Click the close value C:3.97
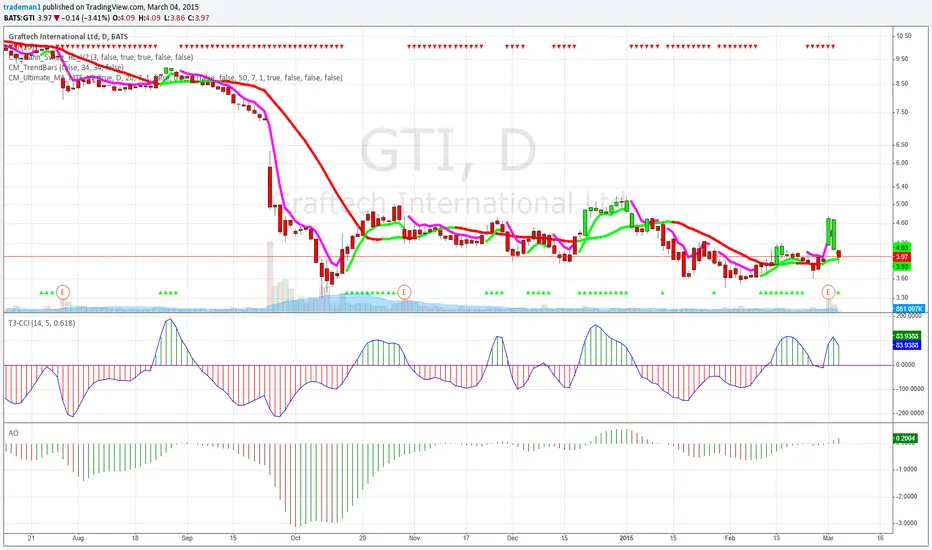The width and height of the screenshot is (932, 550). click(x=199, y=18)
